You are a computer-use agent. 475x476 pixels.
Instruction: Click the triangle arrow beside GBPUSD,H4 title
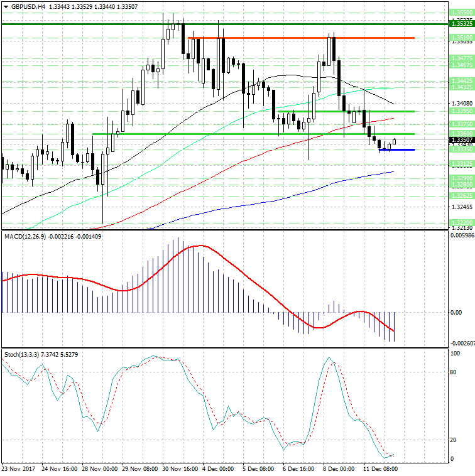[x=6, y=7]
